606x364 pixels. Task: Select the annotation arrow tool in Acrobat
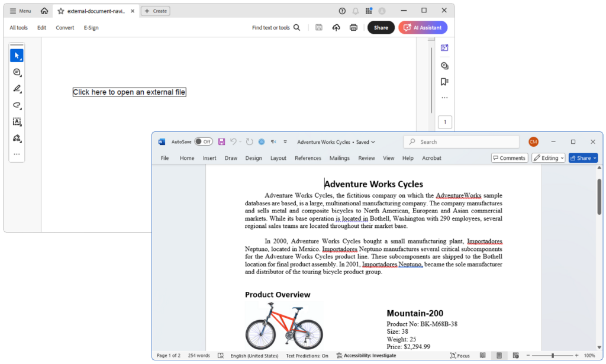click(17, 54)
